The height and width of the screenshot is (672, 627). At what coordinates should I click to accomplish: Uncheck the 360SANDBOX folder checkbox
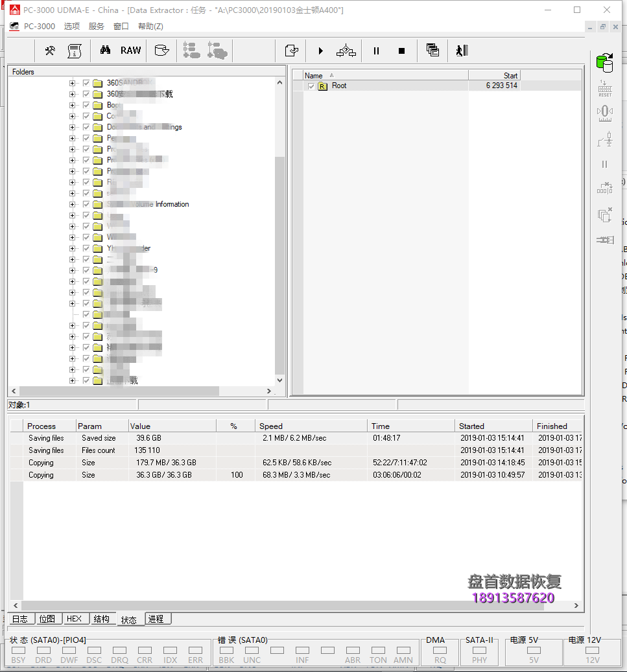pyautogui.click(x=86, y=83)
